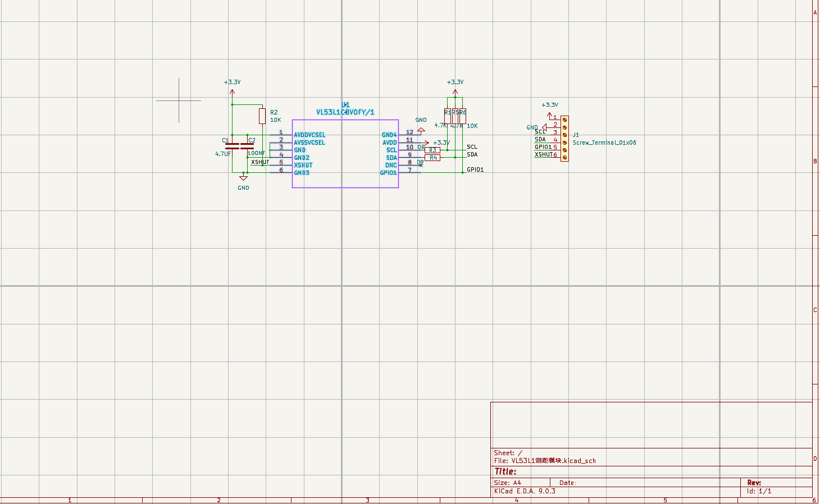Screen dimensions: 820x504
Task: Select series resistor R4 symbol
Action: click(432, 158)
